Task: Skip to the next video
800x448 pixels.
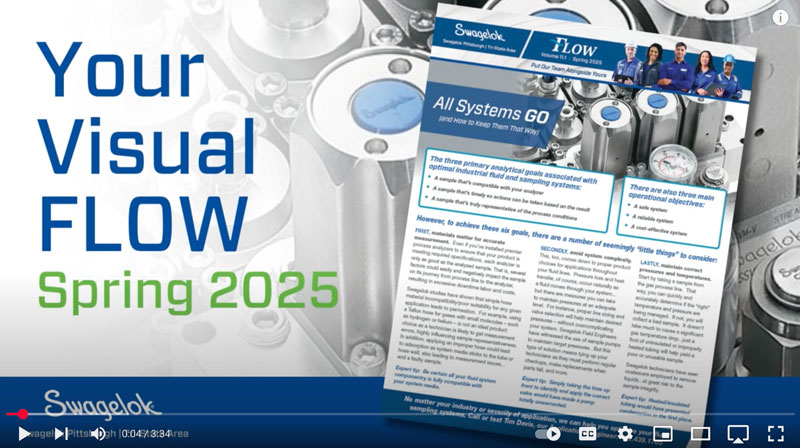Action: [x=61, y=434]
